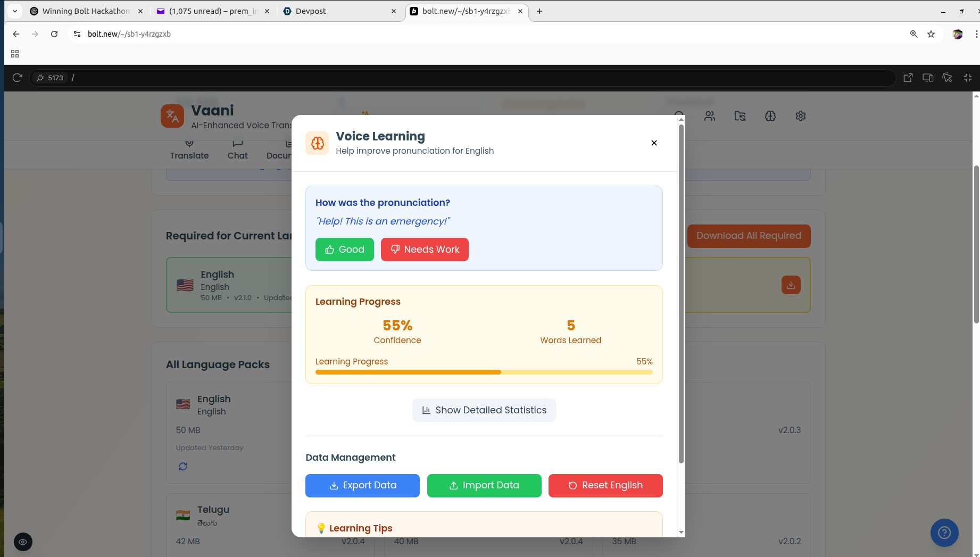Mark pronunciation as Needs Work
Image resolution: width=980 pixels, height=557 pixels.
(425, 250)
